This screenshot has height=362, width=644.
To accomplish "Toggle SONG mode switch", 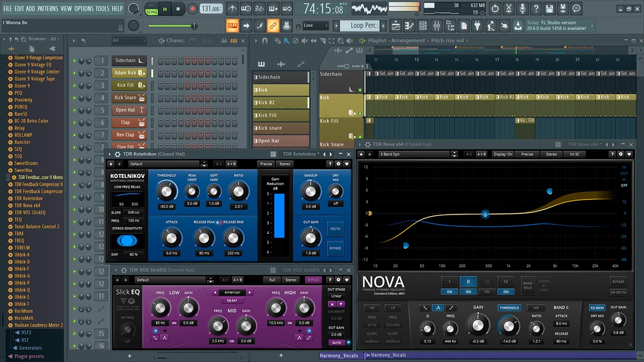I will click(x=151, y=12).
